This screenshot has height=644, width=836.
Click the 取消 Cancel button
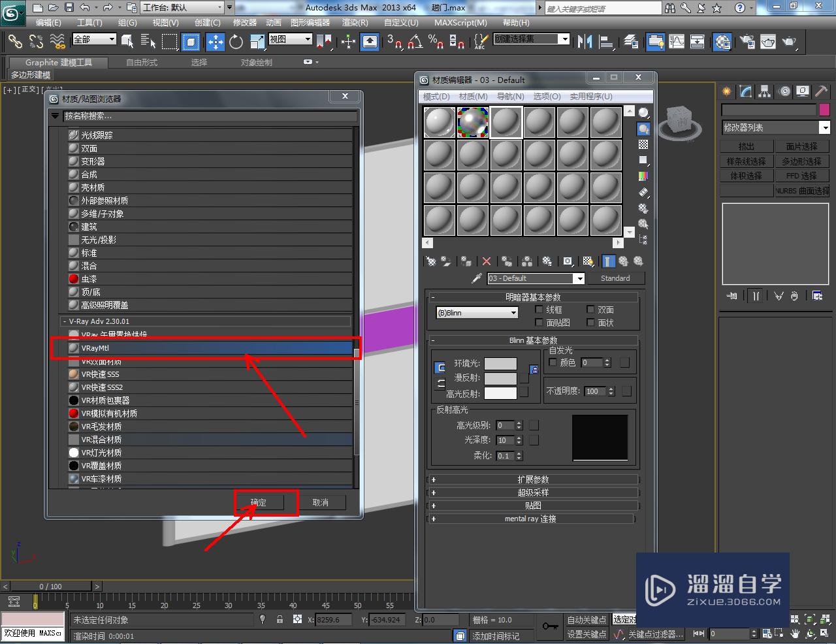321,502
